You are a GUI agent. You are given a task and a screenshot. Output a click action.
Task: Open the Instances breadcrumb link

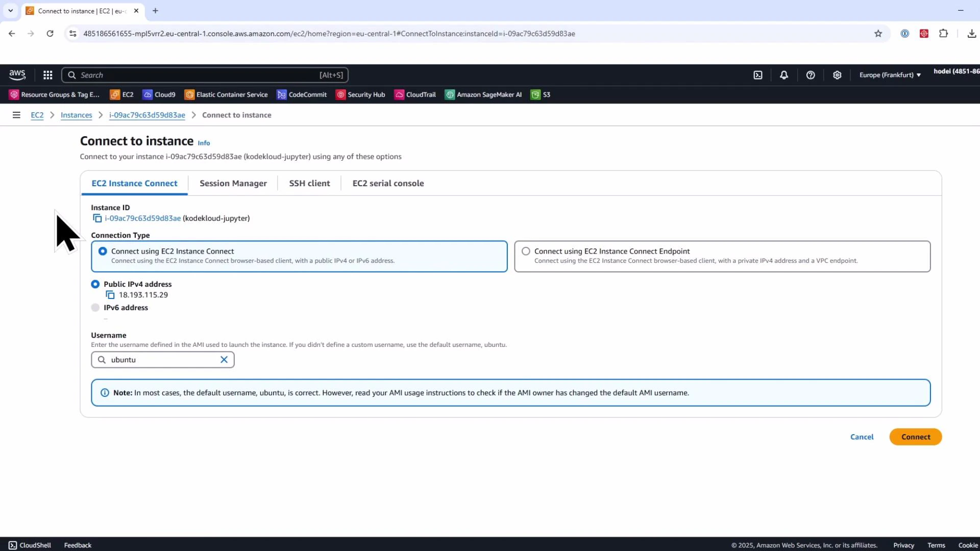(76, 115)
